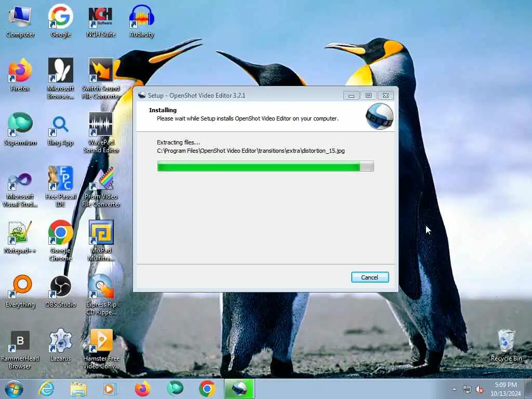This screenshot has height=399, width=532.
Task: Select the Supermium desktop icon
Action: click(x=20, y=129)
